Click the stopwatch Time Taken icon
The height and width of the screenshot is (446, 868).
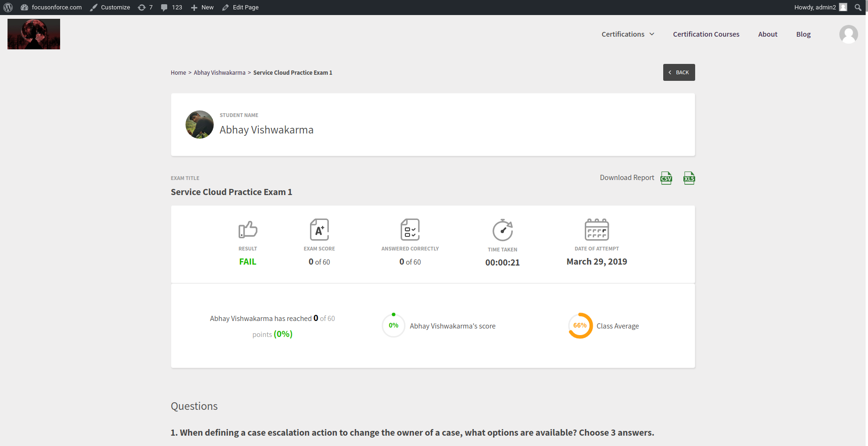coord(503,230)
